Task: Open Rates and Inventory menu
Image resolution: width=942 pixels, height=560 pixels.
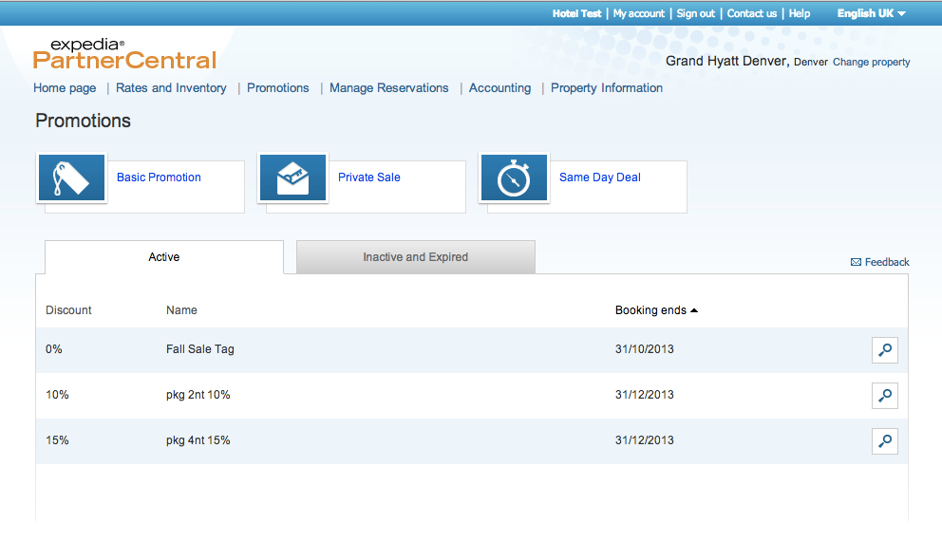Action: point(171,88)
